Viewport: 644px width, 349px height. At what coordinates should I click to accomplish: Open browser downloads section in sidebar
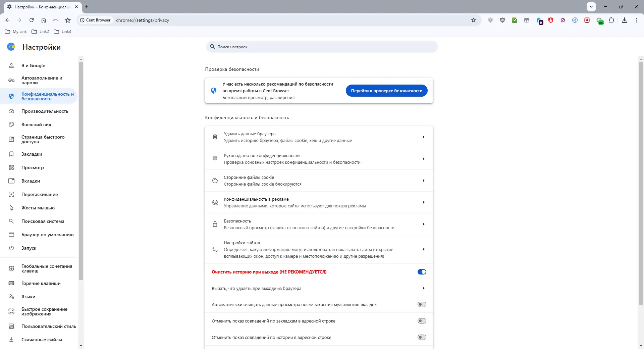[x=41, y=340]
